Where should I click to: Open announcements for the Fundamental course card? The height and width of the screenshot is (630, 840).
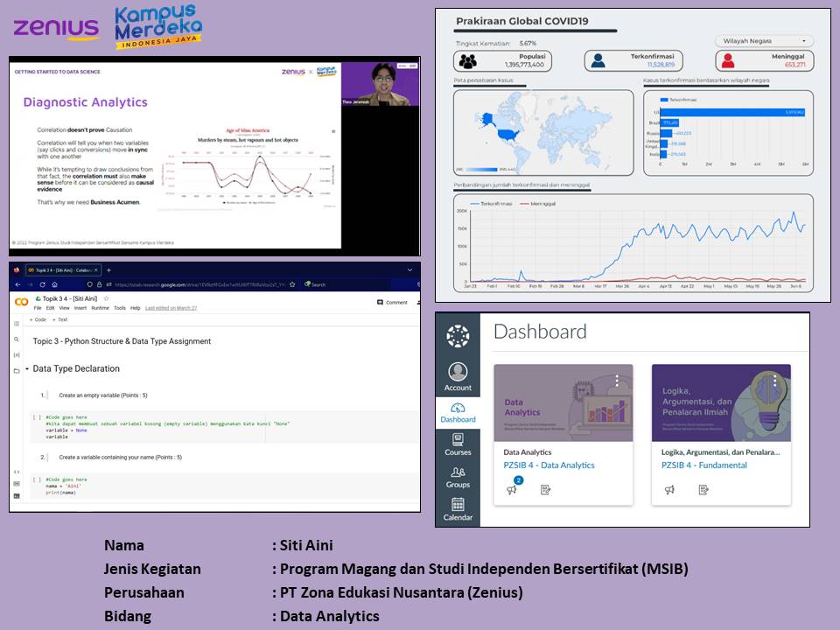[x=669, y=490]
